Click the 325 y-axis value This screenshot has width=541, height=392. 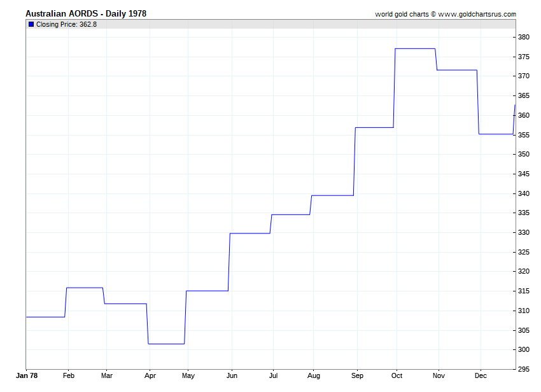click(524, 252)
